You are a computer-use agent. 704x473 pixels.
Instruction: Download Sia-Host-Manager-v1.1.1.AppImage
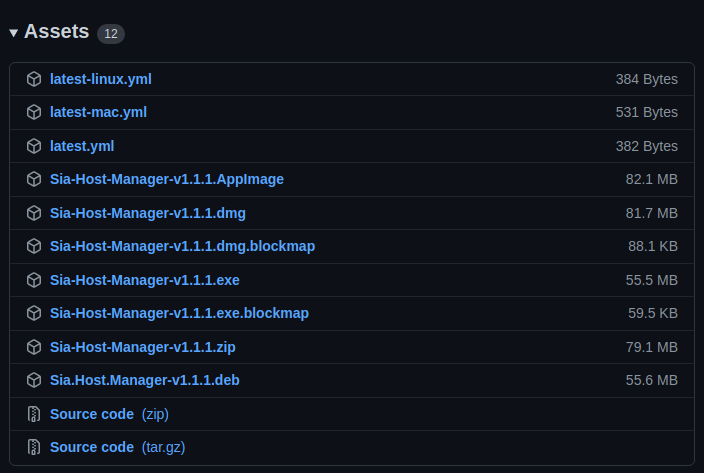click(x=167, y=179)
